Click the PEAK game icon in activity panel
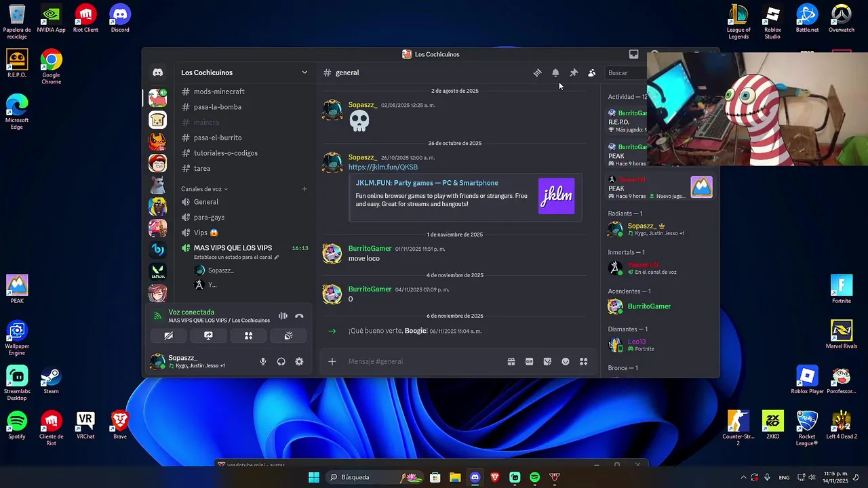 tap(701, 186)
